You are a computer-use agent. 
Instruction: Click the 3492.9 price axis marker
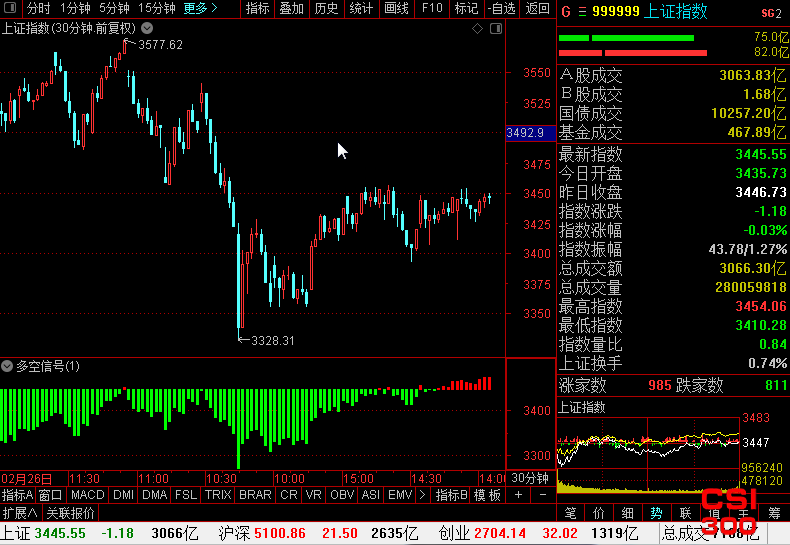pos(530,133)
